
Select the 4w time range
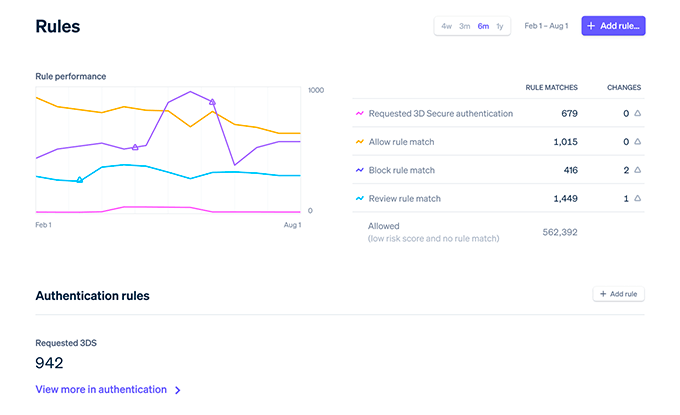click(x=446, y=26)
